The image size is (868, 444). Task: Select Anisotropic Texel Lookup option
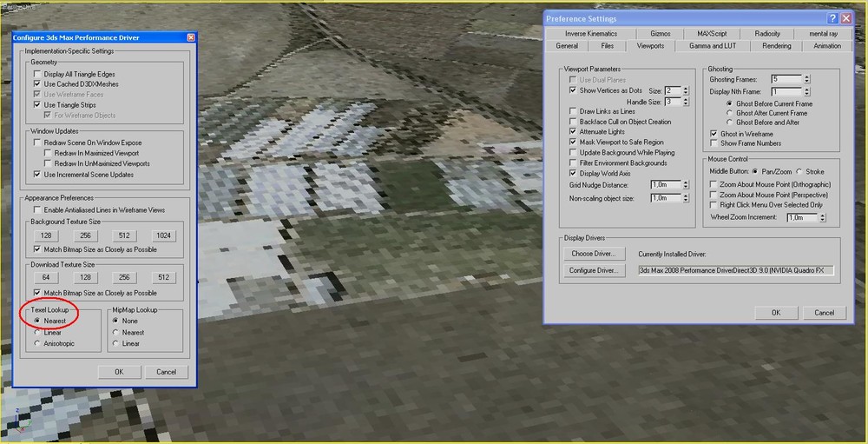[37, 344]
